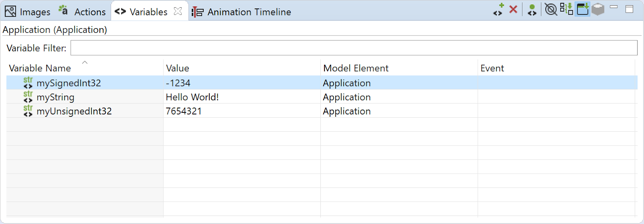This screenshot has height=224, width=644.
Task: Click the myString variable type icon
Action: [28, 97]
